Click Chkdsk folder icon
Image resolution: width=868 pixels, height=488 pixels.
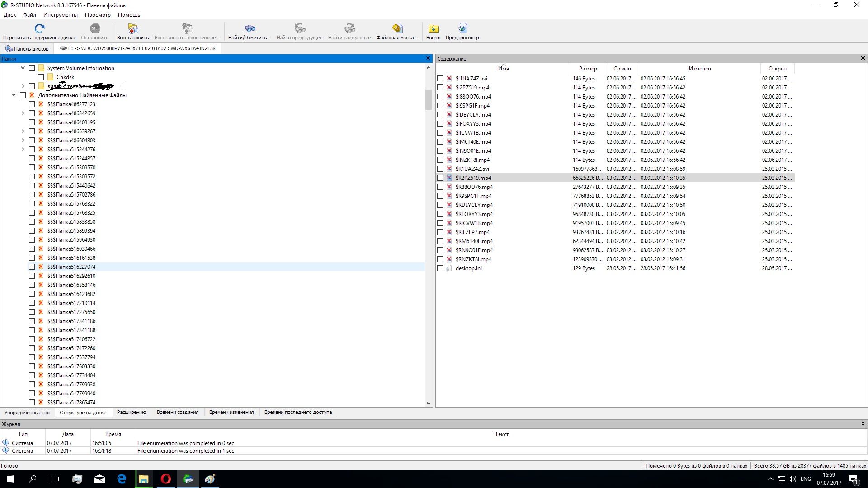coord(50,77)
